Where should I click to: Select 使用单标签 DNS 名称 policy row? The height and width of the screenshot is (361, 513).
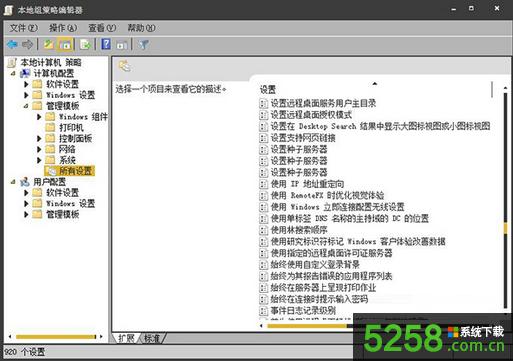(349, 219)
